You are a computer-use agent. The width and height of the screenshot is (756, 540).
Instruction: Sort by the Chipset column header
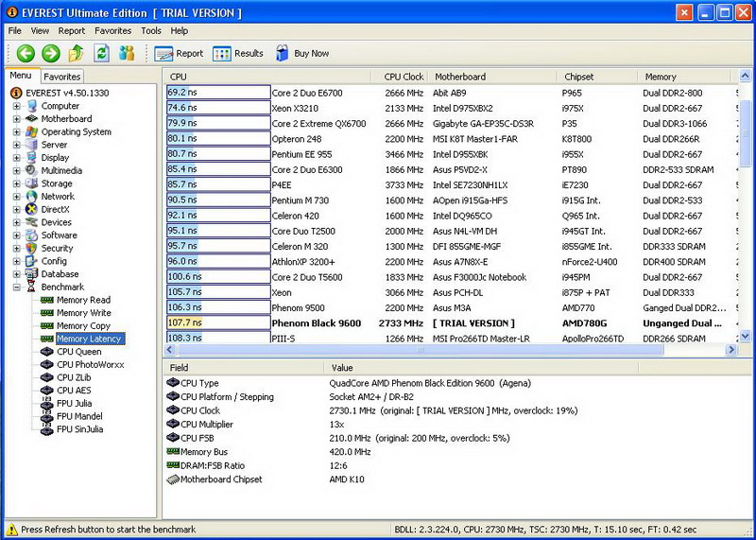click(x=597, y=77)
